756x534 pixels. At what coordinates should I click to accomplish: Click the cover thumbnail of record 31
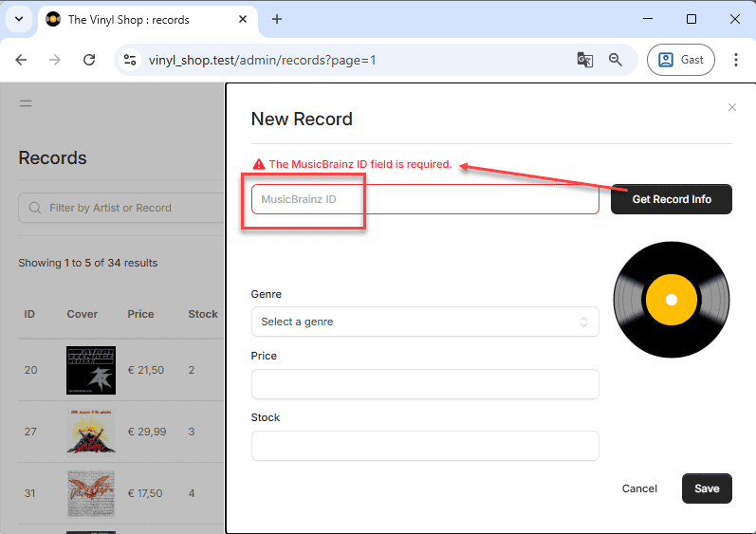click(91, 493)
